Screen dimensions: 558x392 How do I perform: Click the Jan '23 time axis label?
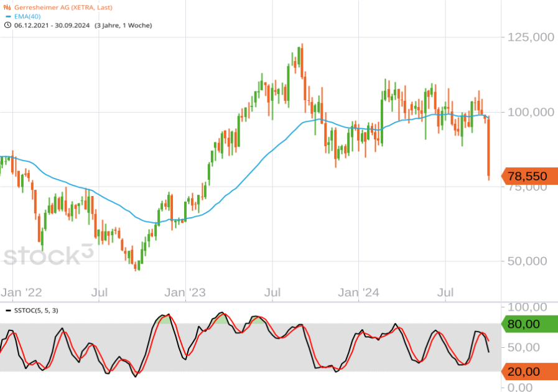click(185, 292)
